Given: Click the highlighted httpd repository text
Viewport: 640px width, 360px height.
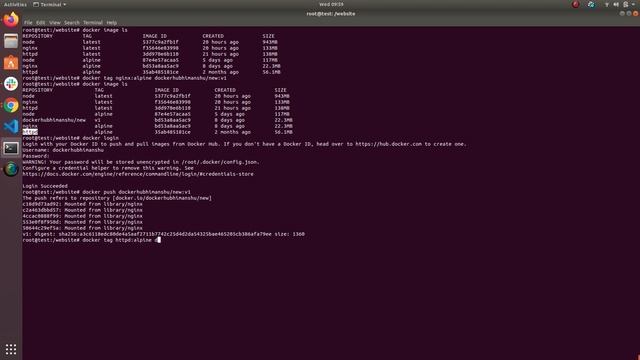Looking at the screenshot, I should (x=30, y=132).
